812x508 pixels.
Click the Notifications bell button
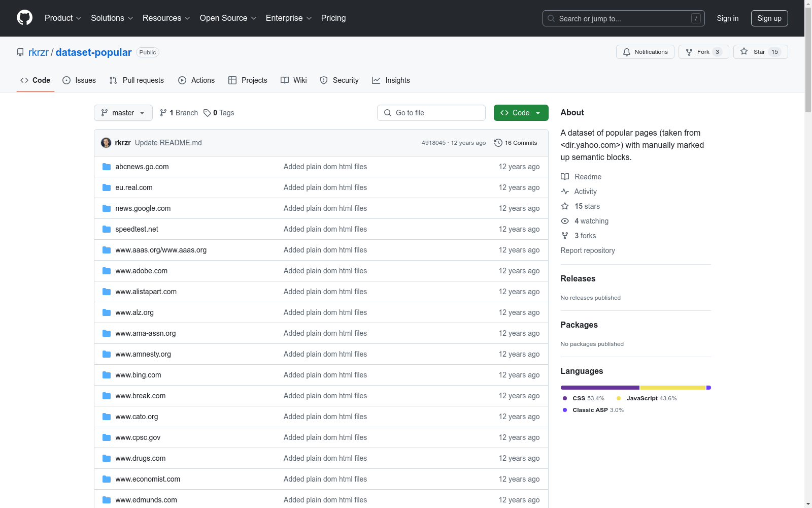point(645,52)
